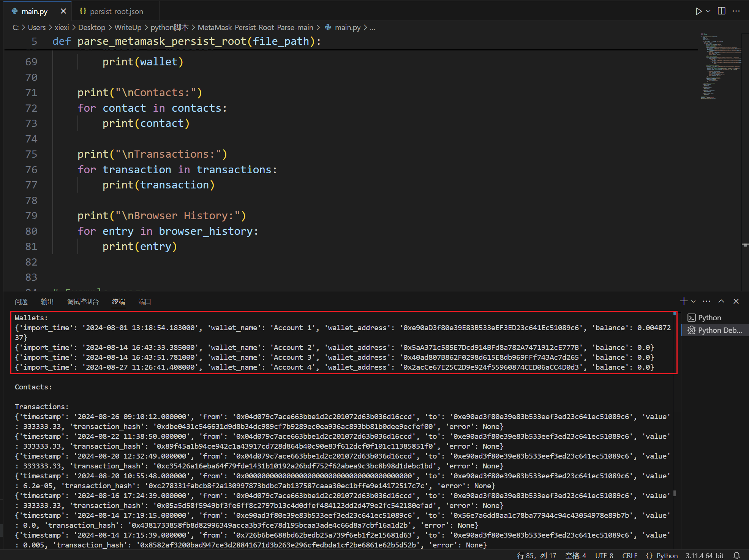This screenshot has width=749, height=560.
Task: Click the C: drive breadcrumb
Action: click(x=16, y=27)
